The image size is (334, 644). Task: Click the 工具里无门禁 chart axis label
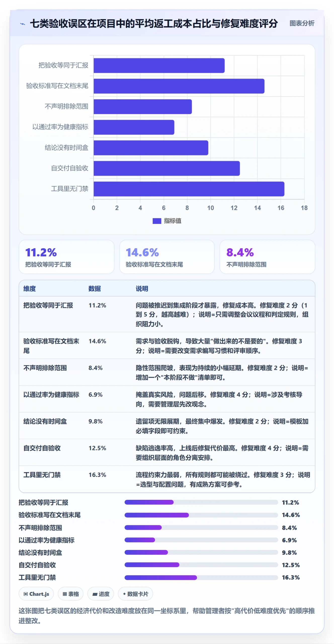coord(69,189)
